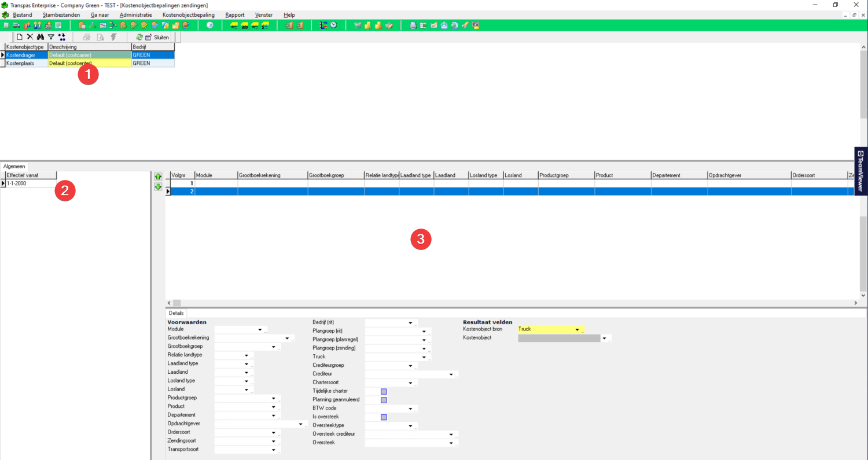Click the Opdrachtgever column header

[749, 175]
